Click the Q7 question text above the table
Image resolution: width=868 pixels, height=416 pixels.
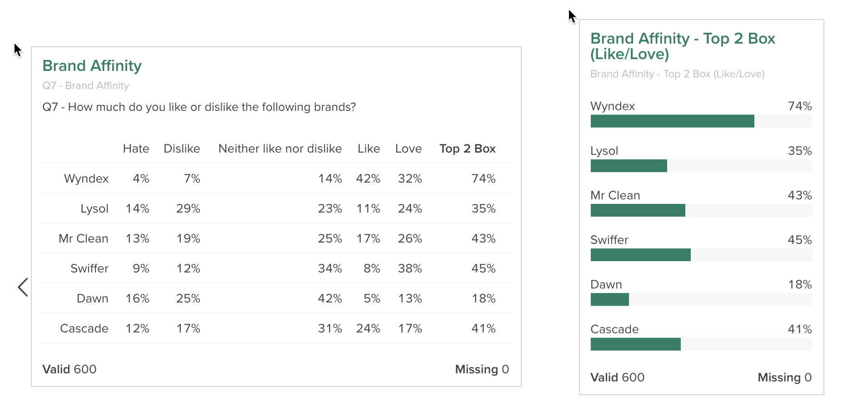coord(199,107)
